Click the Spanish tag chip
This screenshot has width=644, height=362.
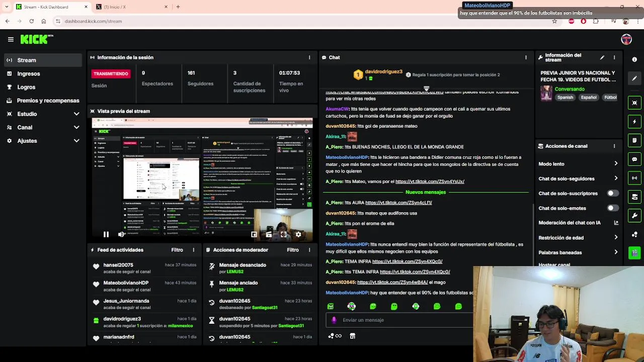[x=565, y=98]
